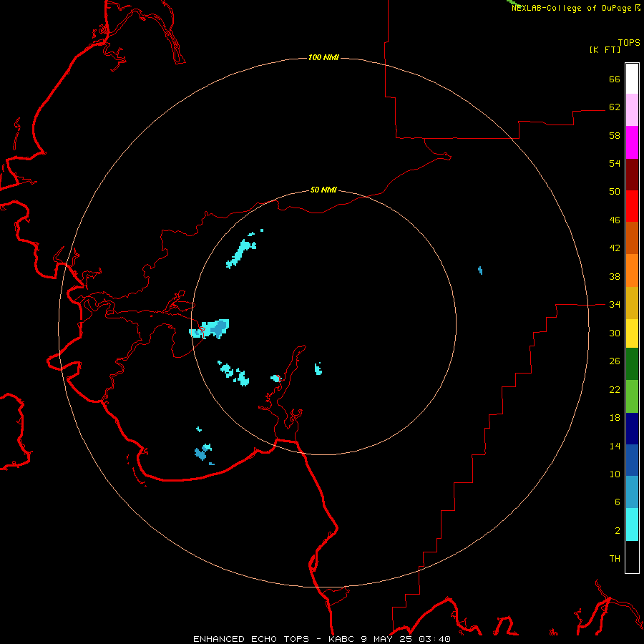644x644 pixels.
Task: Click the '9 MAY 25 03:40' timestamp
Action: 406,639
